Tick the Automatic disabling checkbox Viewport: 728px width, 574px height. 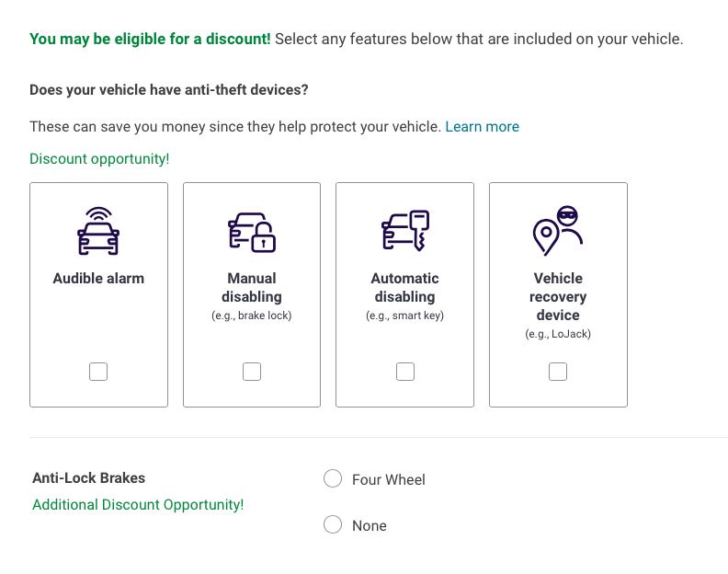[405, 372]
